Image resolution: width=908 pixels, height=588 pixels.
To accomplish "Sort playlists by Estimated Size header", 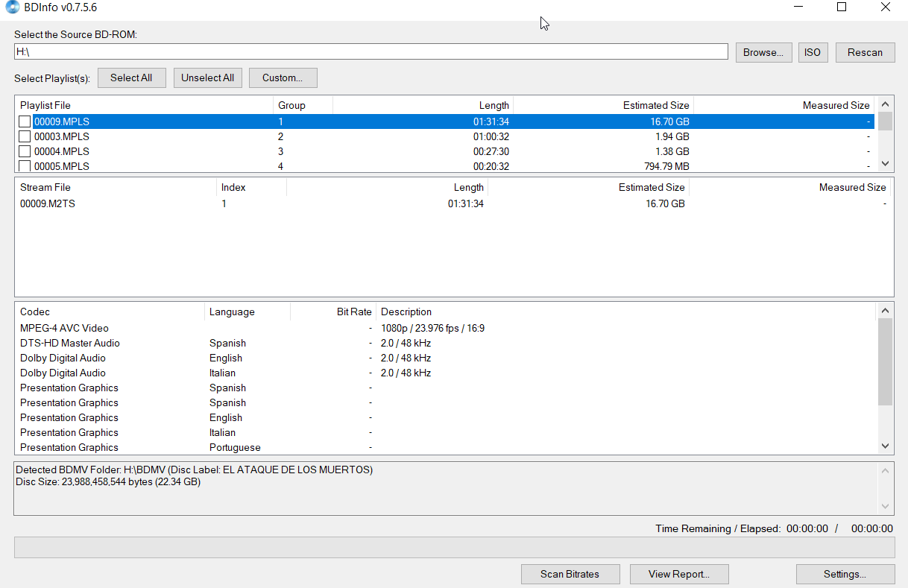I will 603,105.
